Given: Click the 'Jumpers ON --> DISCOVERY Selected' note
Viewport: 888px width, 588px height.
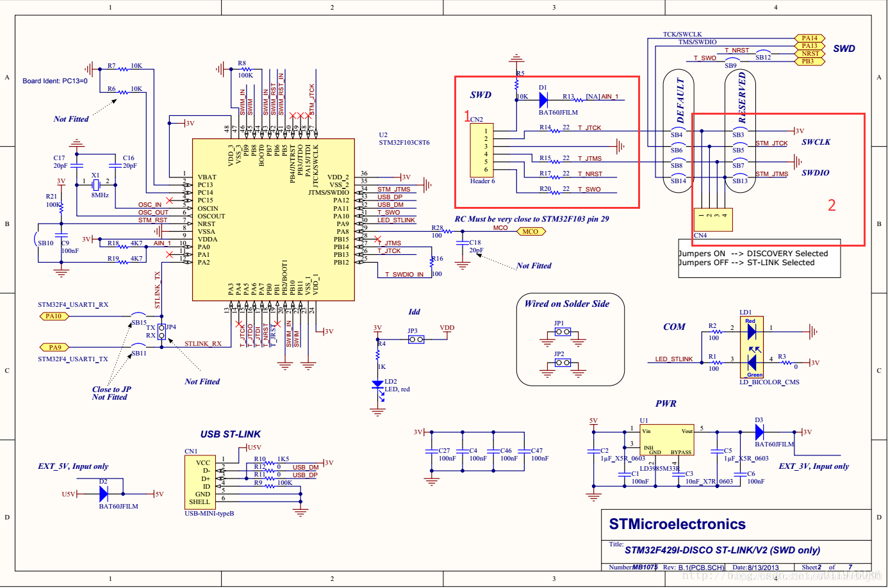Looking at the screenshot, I should (x=753, y=254).
